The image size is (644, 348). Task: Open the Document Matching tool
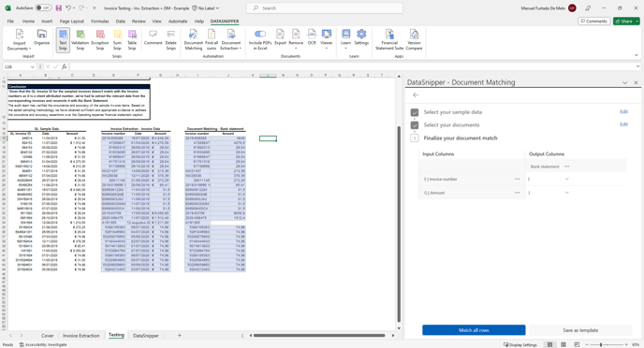pos(193,40)
